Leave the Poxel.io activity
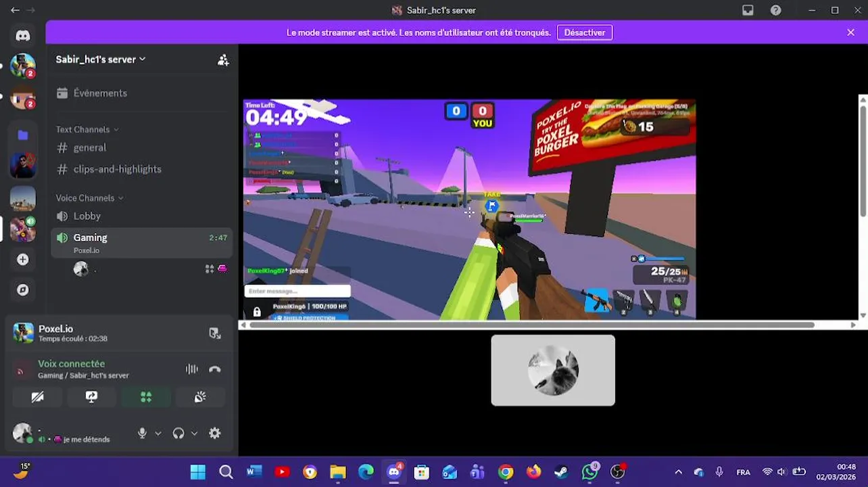868x487 pixels. (214, 333)
